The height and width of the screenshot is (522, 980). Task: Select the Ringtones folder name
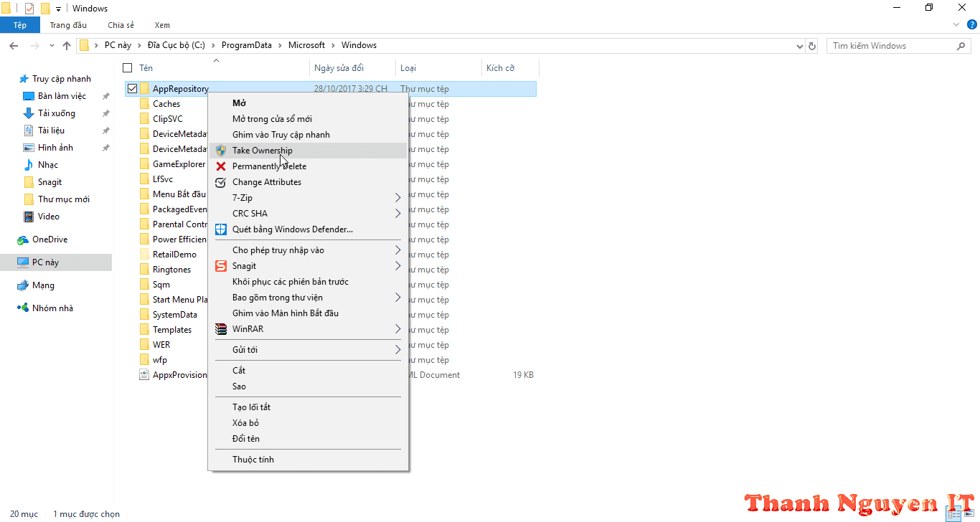point(172,270)
